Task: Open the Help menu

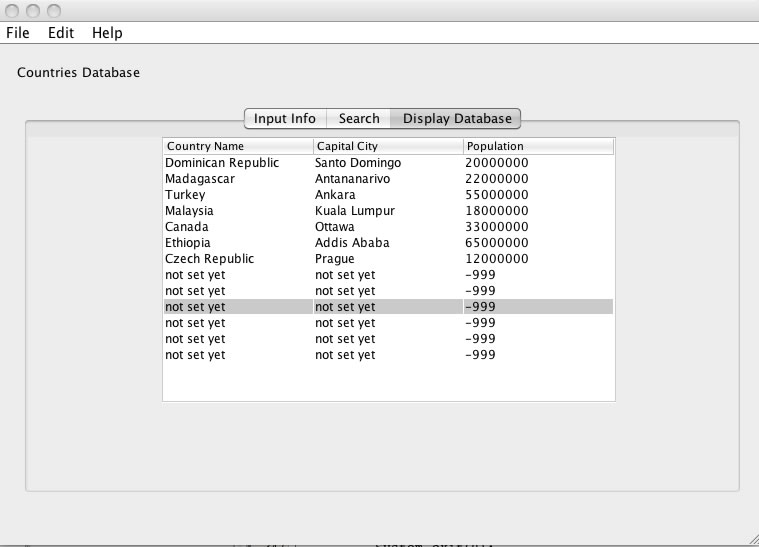Action: point(107,33)
